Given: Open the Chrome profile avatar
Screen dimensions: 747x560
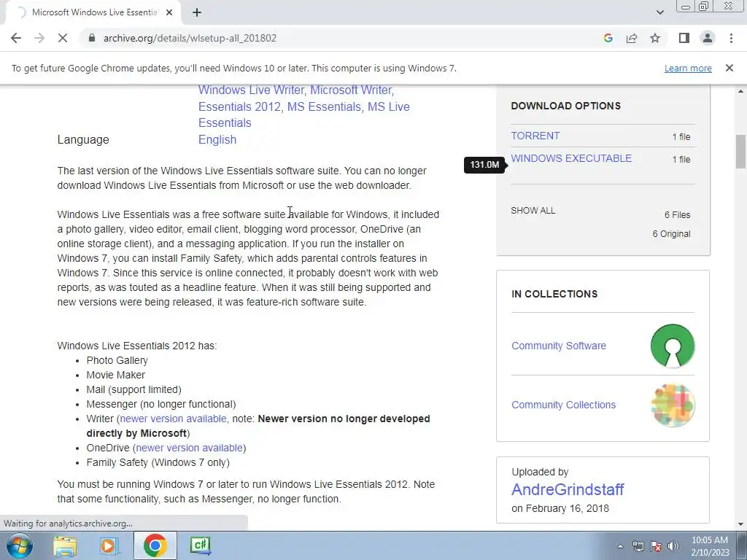Looking at the screenshot, I should 708,38.
